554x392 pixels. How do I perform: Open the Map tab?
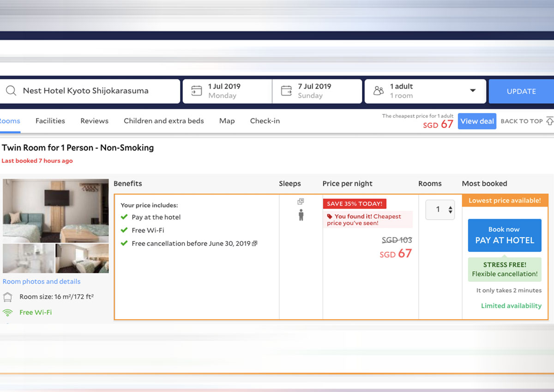click(227, 121)
